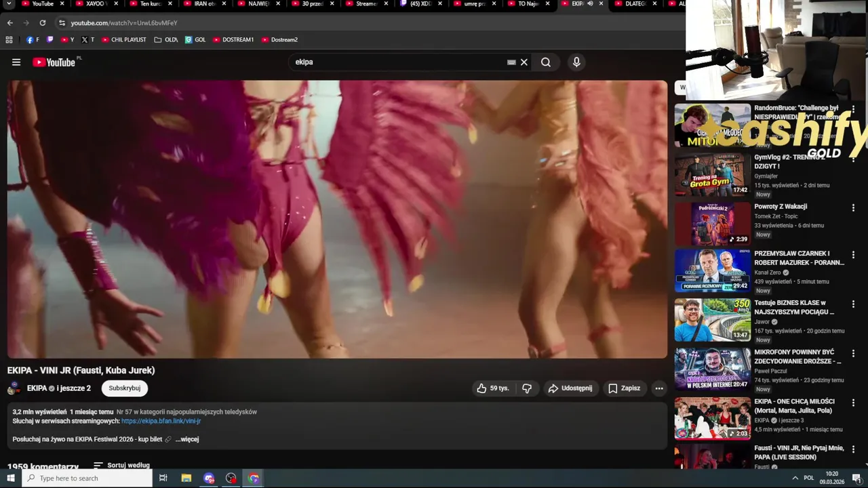Image resolution: width=868 pixels, height=488 pixels.
Task: Open the MIKROFONY POWINNY BYĆ thumbnail
Action: pos(713,369)
